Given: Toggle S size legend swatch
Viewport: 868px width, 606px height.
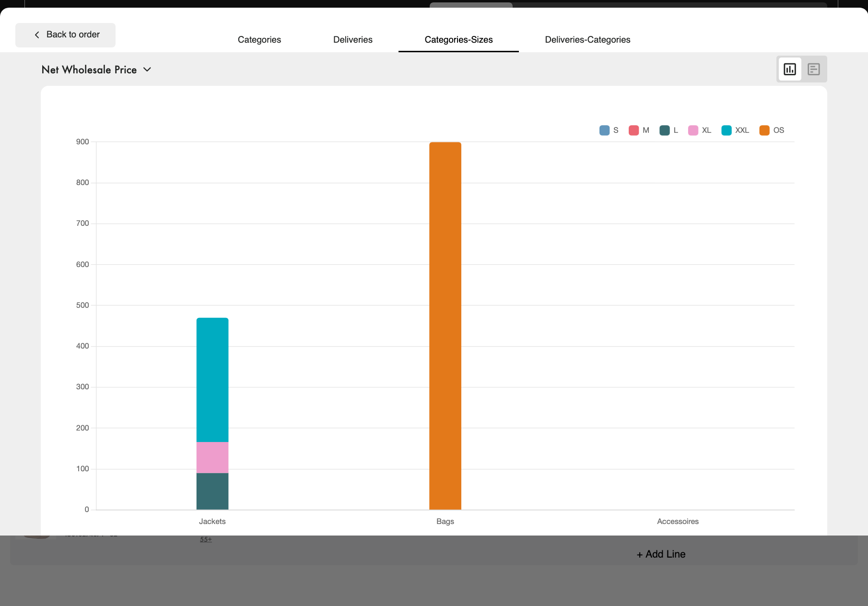Looking at the screenshot, I should point(604,130).
